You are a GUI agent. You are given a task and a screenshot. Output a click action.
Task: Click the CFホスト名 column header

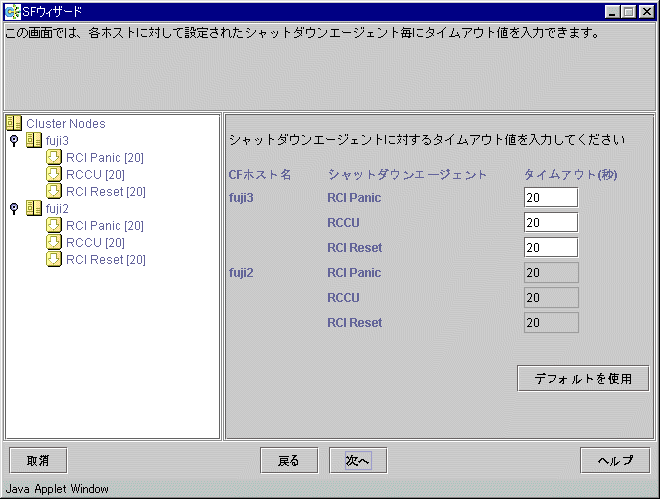coord(260,175)
